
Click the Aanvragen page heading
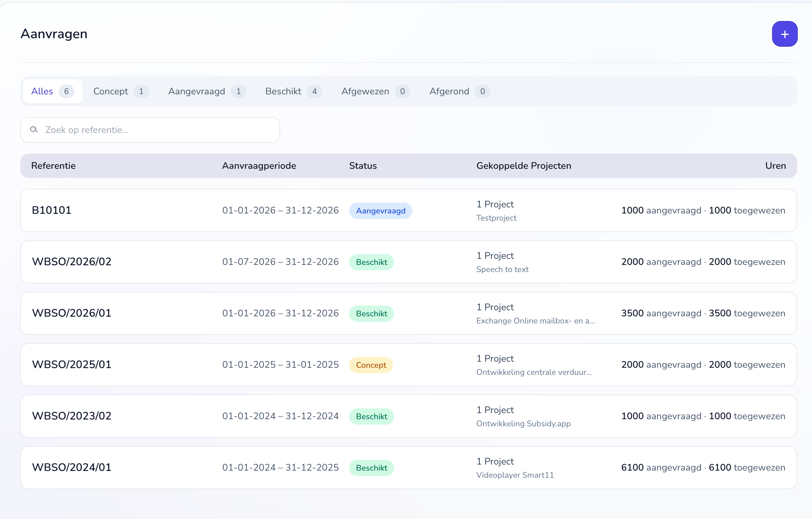tap(54, 34)
